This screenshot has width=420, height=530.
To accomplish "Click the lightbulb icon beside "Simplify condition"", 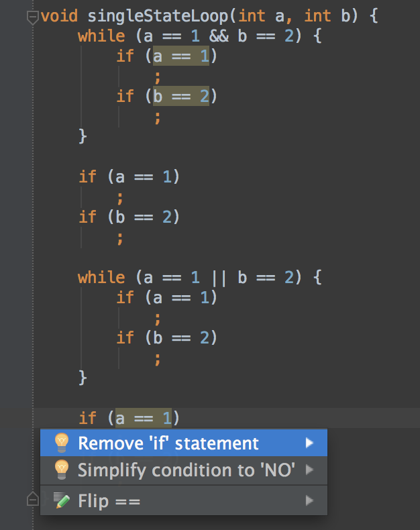I will click(x=62, y=470).
